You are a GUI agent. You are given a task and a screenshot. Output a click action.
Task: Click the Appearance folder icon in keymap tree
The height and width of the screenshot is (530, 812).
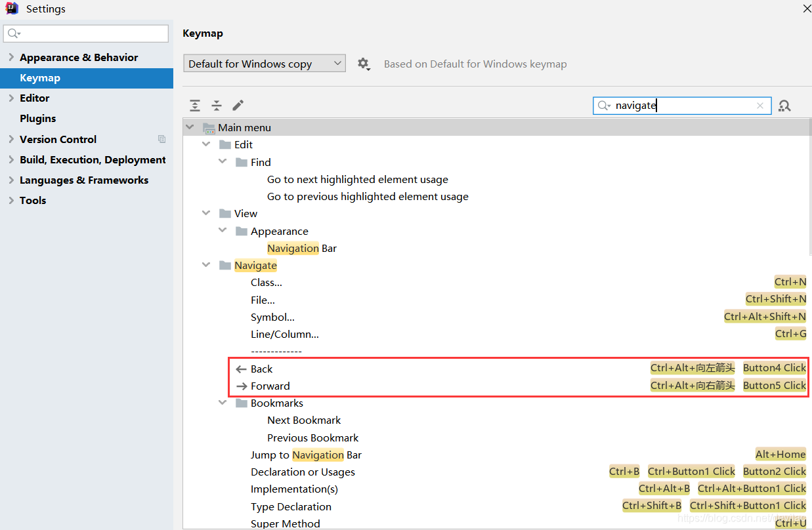click(x=241, y=231)
